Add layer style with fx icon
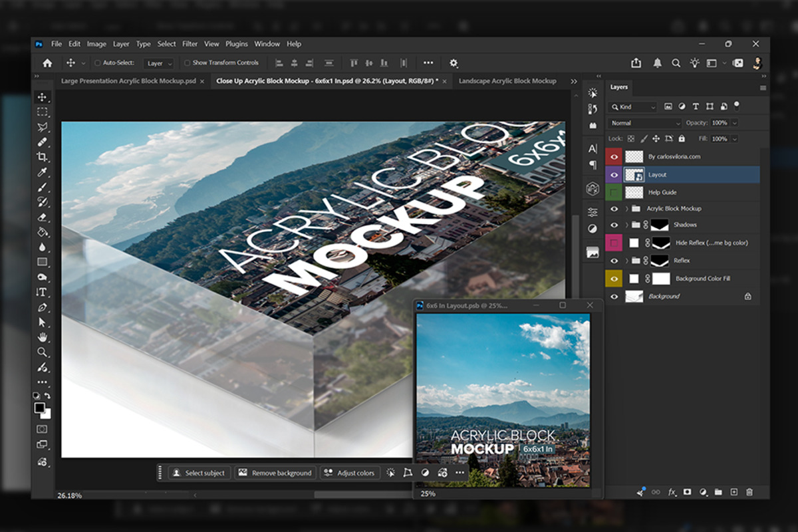Viewport: 798px width, 532px height. pos(672,492)
